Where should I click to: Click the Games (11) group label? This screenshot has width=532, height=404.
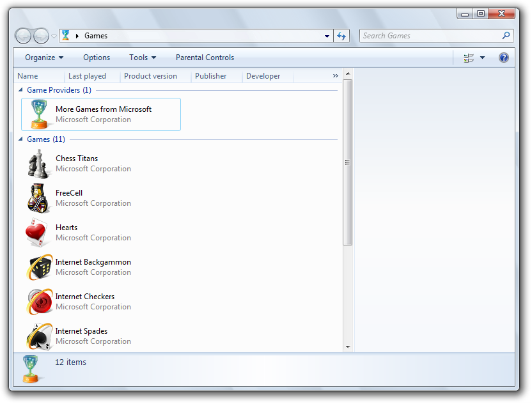click(x=46, y=139)
